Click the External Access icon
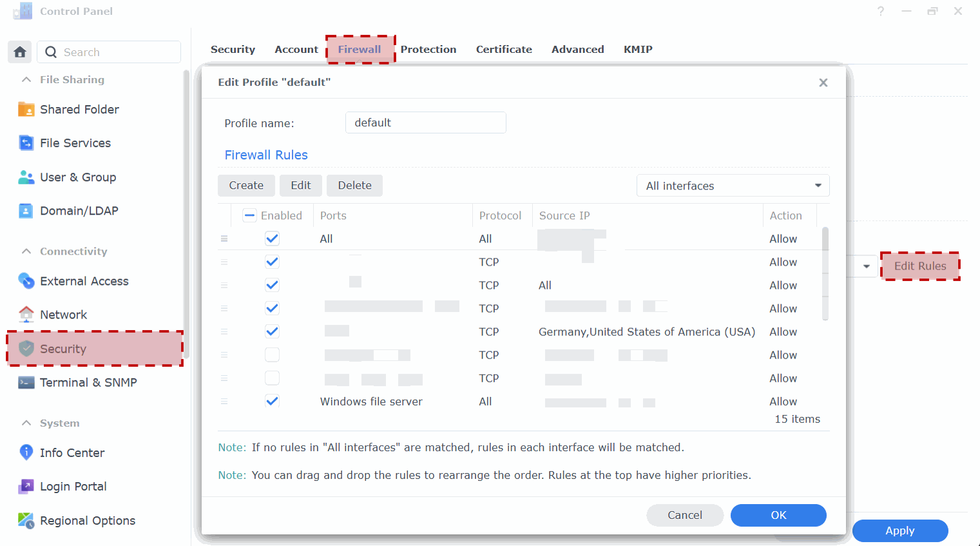 26,281
